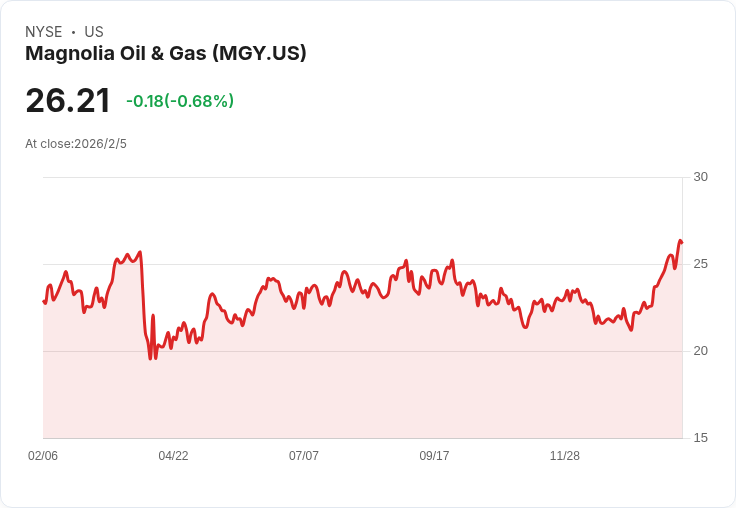736x508 pixels.
Task: Click the 30 price axis label
Action: tap(700, 177)
